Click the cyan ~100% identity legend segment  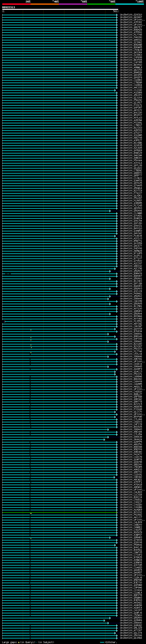click(x=130, y=4)
